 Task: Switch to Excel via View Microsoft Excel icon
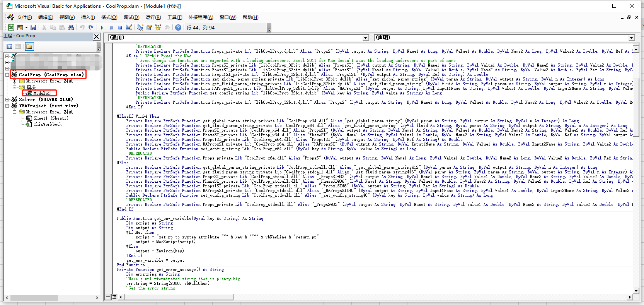(x=11, y=27)
